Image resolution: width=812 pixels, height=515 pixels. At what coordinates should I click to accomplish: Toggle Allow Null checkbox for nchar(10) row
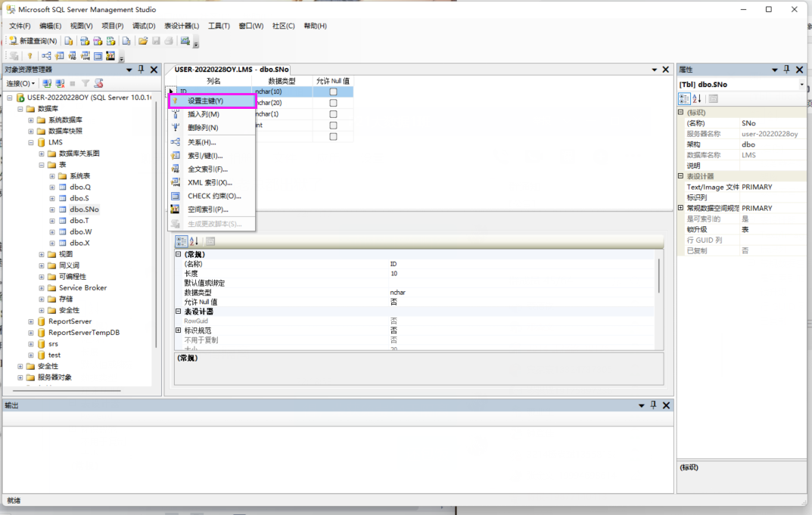click(x=333, y=92)
